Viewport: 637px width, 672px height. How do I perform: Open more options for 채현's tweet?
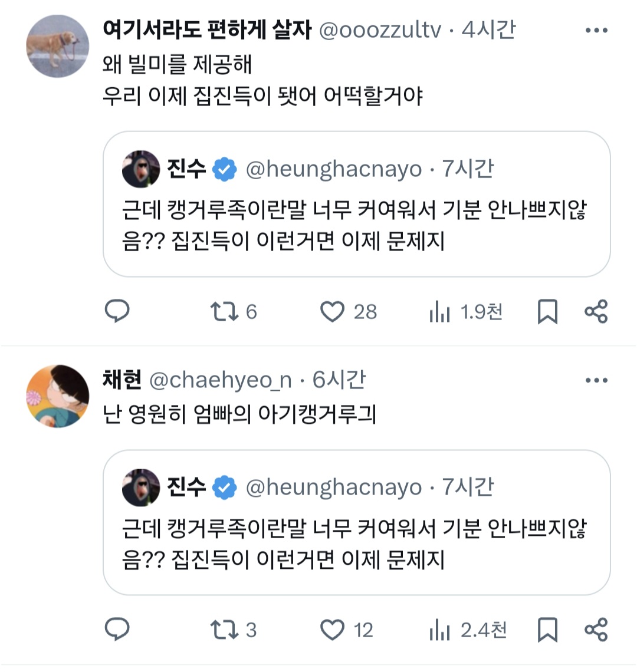point(596,380)
